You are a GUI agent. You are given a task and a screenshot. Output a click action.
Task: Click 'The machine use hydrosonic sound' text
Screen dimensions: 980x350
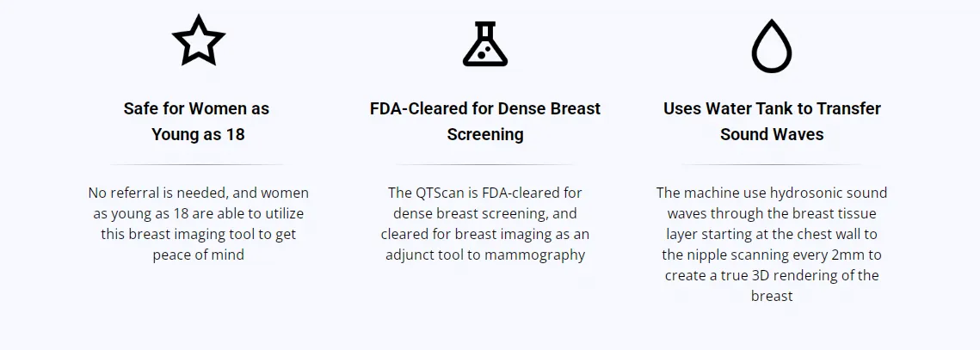click(x=772, y=193)
